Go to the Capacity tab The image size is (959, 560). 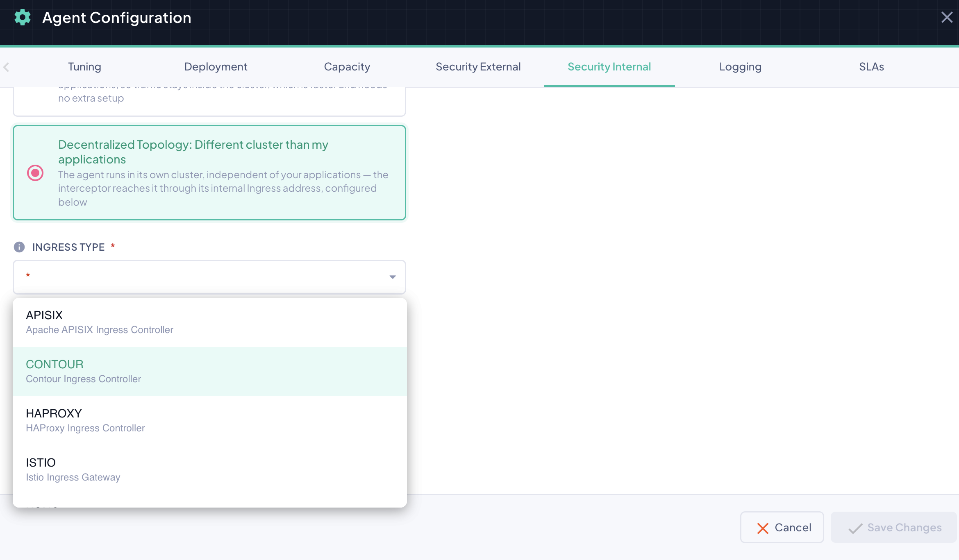(347, 67)
